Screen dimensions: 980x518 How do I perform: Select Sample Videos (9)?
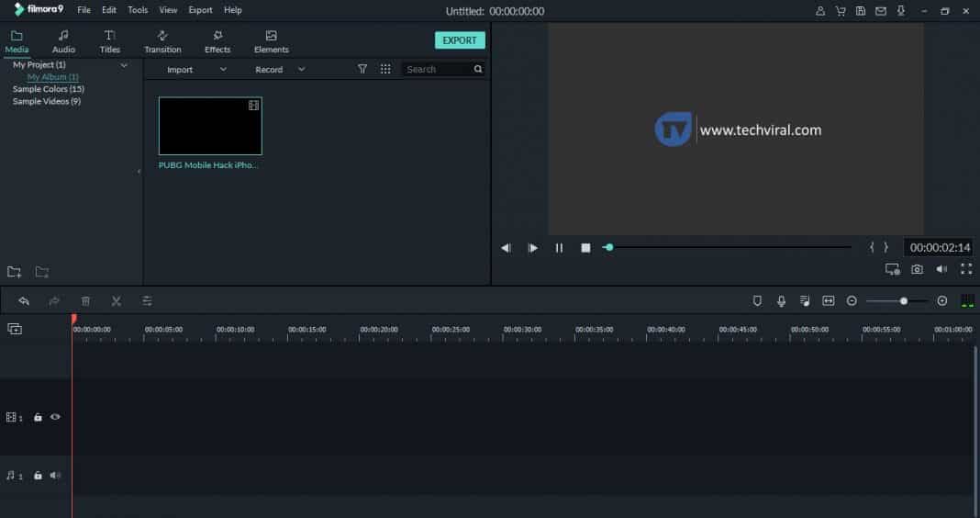[46, 101]
